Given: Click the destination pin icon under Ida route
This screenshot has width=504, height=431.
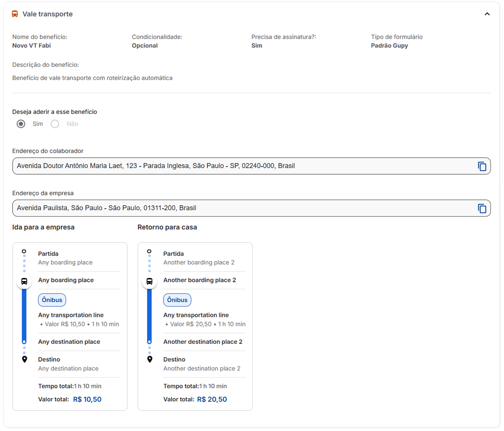Looking at the screenshot, I should pyautogui.click(x=24, y=359).
